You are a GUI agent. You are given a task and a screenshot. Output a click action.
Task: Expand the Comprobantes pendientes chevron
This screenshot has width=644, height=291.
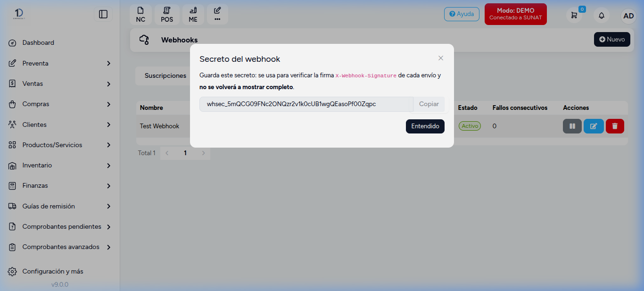(x=108, y=227)
